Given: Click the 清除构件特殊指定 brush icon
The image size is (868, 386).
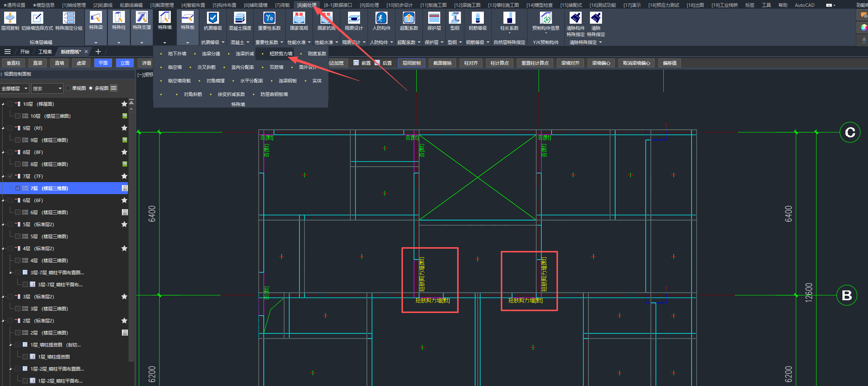Looking at the screenshot, I should (576, 18).
